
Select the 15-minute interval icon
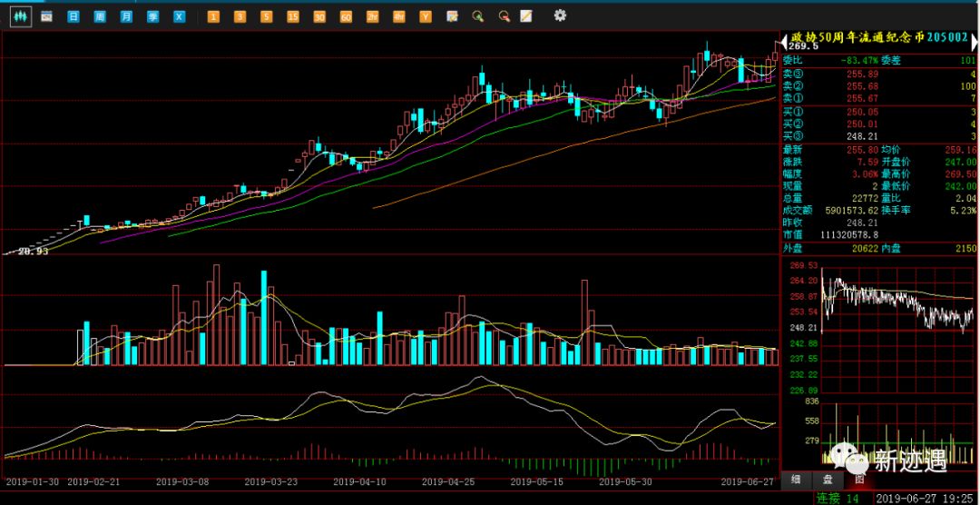(x=292, y=17)
